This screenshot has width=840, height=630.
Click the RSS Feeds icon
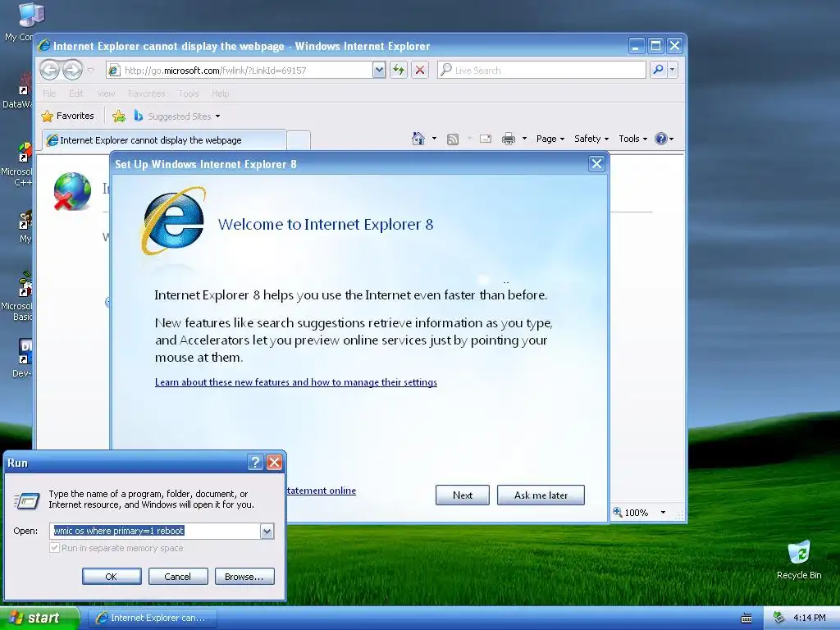[x=453, y=139]
